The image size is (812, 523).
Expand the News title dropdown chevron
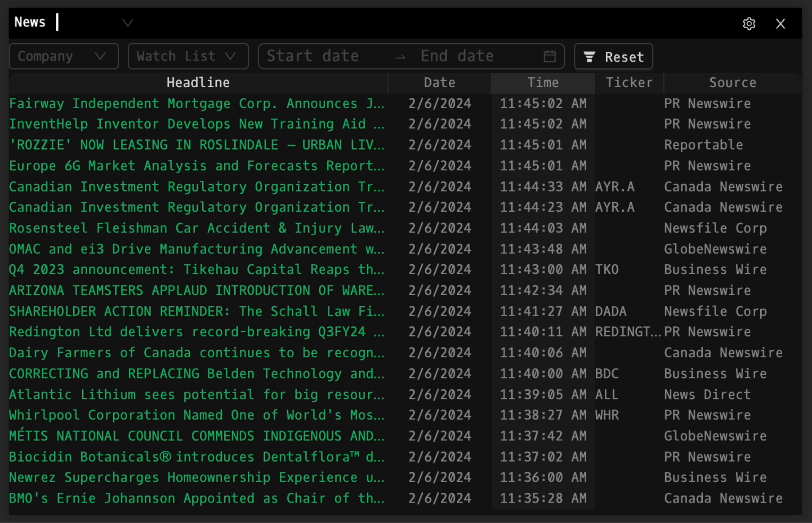pos(127,23)
